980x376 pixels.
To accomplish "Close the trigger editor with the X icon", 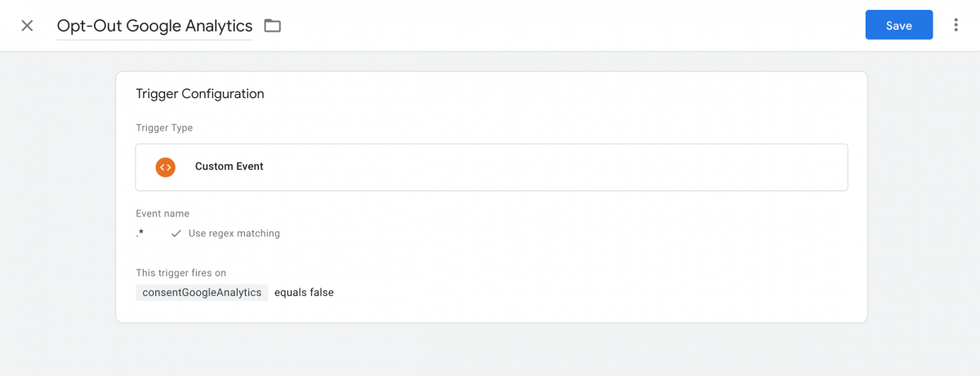I will 27,25.
